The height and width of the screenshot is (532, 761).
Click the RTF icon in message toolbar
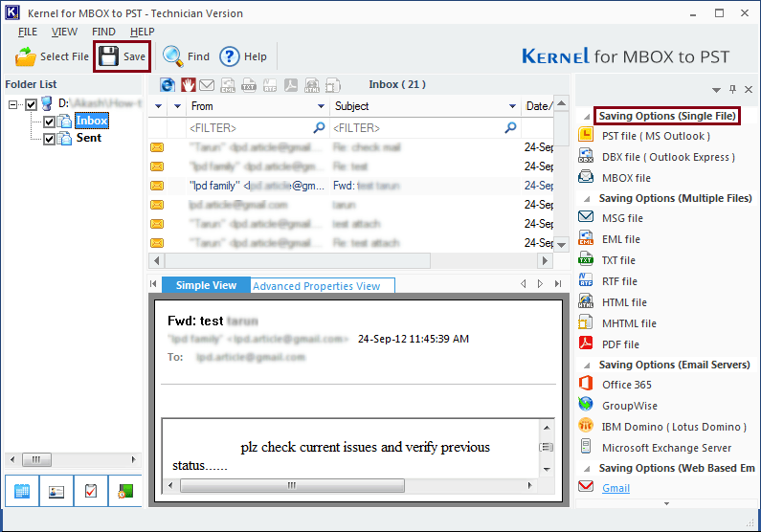click(x=270, y=85)
